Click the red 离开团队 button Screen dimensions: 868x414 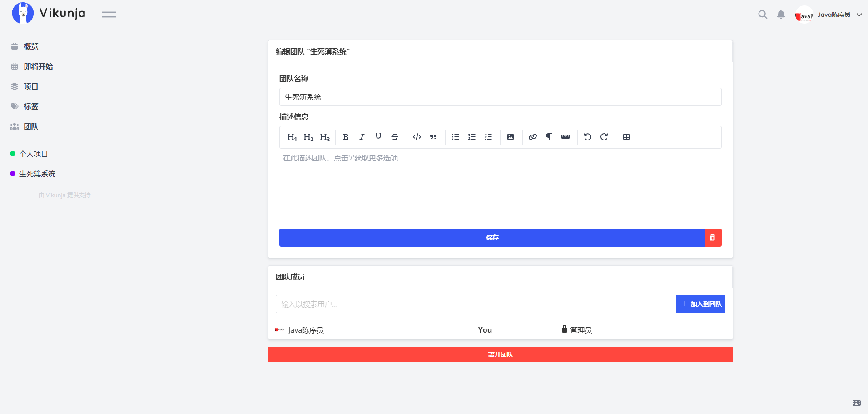pyautogui.click(x=500, y=354)
